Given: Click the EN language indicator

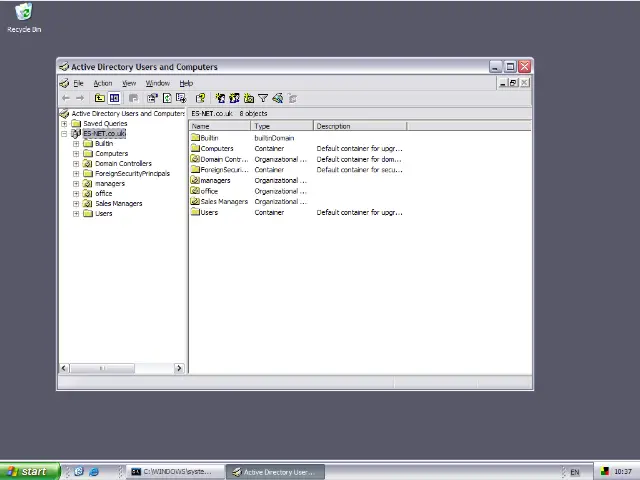Looking at the screenshot, I should pyautogui.click(x=575, y=472).
